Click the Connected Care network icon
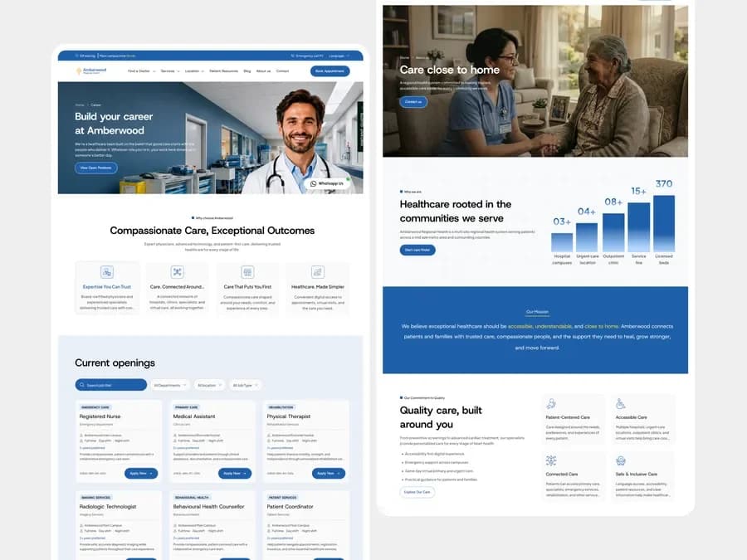 [x=551, y=460]
